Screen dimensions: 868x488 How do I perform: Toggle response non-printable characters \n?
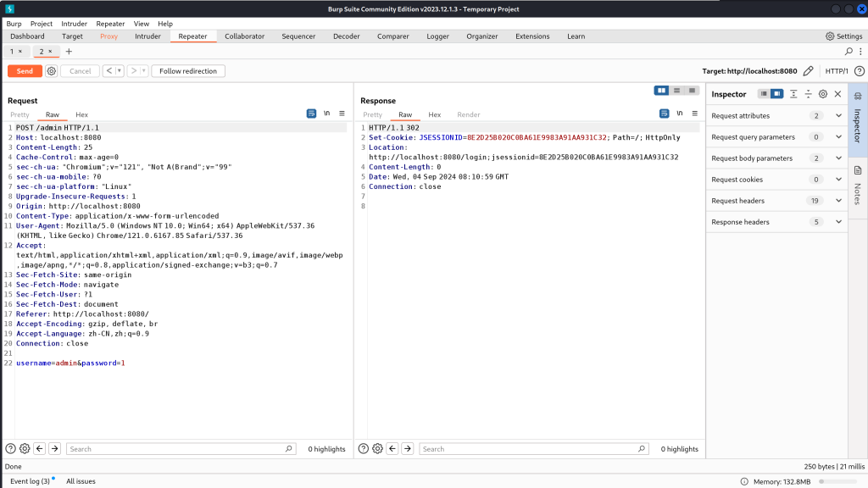(679, 114)
